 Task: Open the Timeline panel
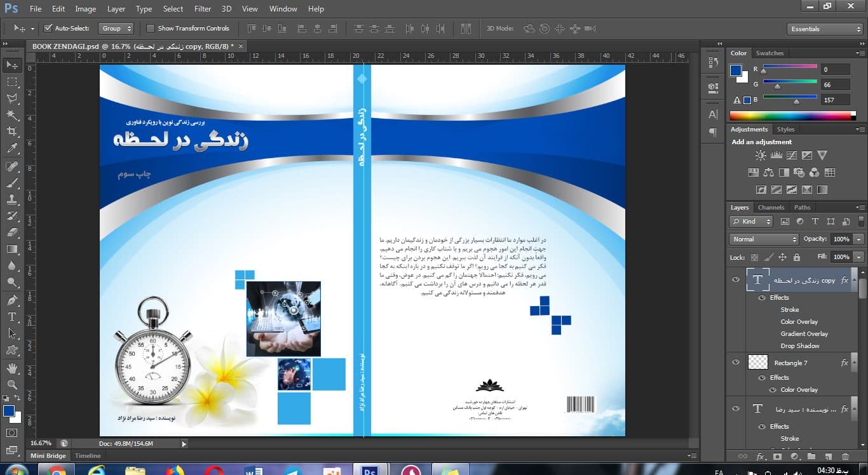coord(88,456)
